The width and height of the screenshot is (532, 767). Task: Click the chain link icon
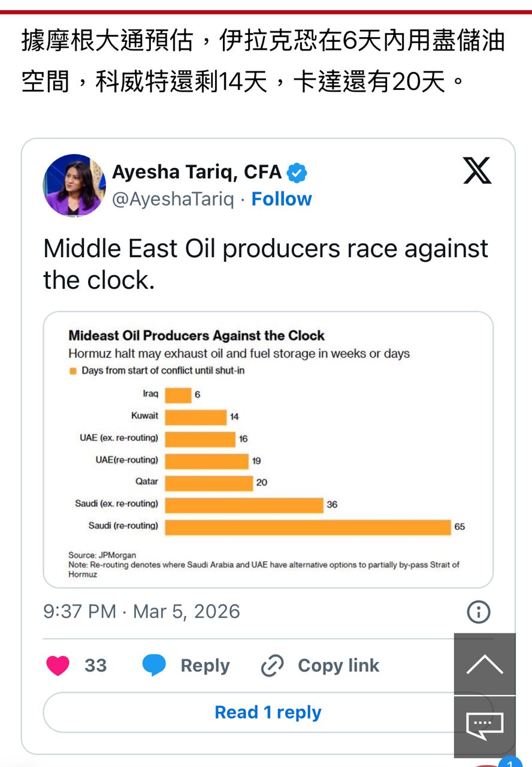(x=273, y=666)
